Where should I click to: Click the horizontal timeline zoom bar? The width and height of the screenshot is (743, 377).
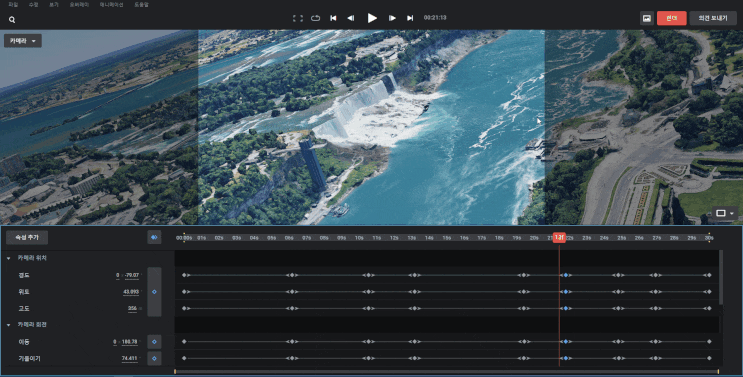446,372
